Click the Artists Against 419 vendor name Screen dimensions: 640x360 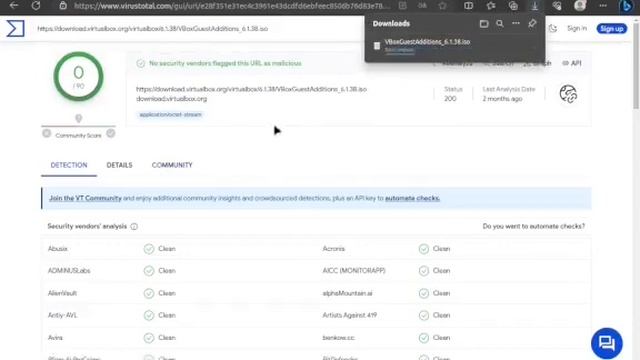point(349,315)
